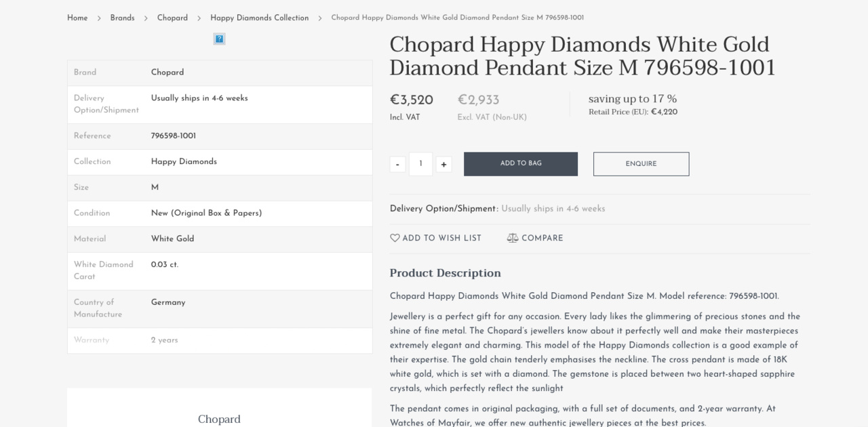Click the Product Description heading
The height and width of the screenshot is (427, 868).
[445, 273]
